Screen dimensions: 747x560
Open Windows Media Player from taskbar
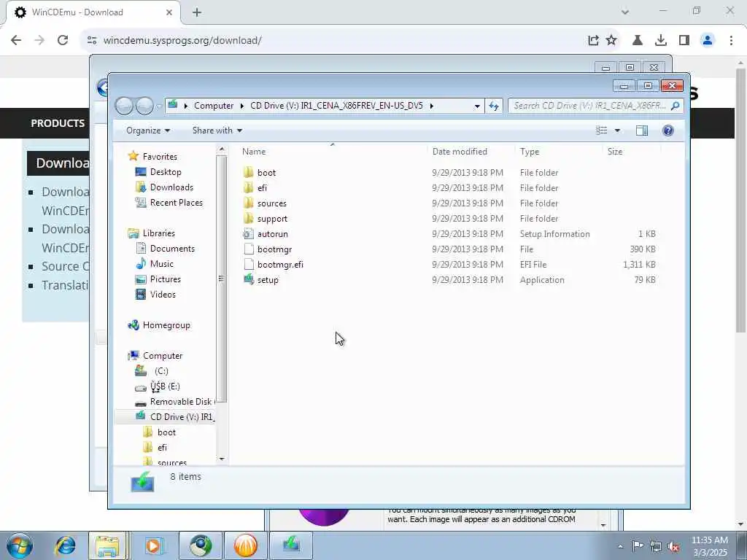(x=154, y=545)
